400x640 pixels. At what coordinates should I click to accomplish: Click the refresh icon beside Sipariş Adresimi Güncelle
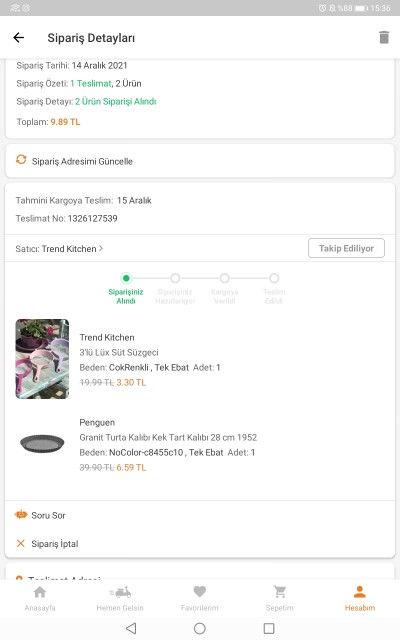(x=21, y=160)
